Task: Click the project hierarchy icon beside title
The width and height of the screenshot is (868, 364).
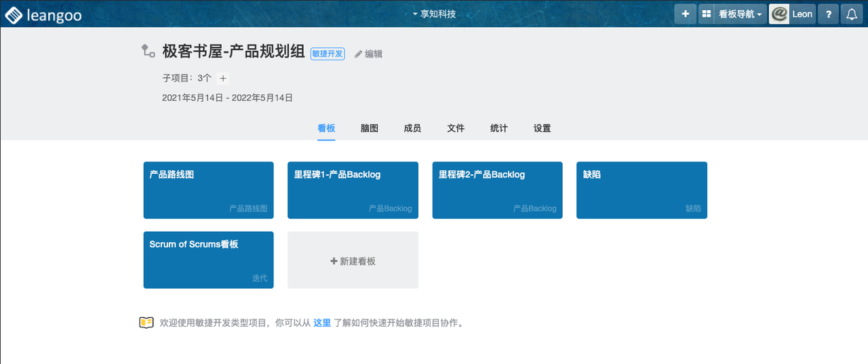Action: [x=147, y=50]
